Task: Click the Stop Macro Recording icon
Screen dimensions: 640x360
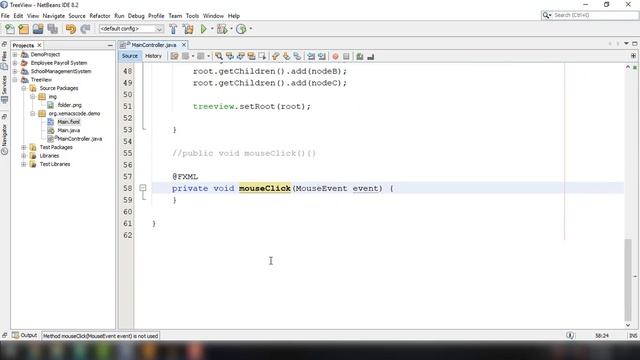Action: pyautogui.click(x=346, y=56)
